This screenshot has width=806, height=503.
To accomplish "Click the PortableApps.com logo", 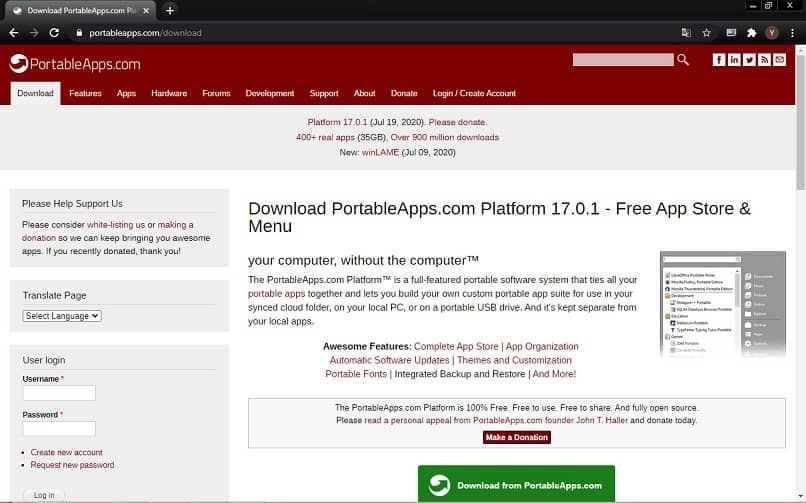I will tap(75, 64).
